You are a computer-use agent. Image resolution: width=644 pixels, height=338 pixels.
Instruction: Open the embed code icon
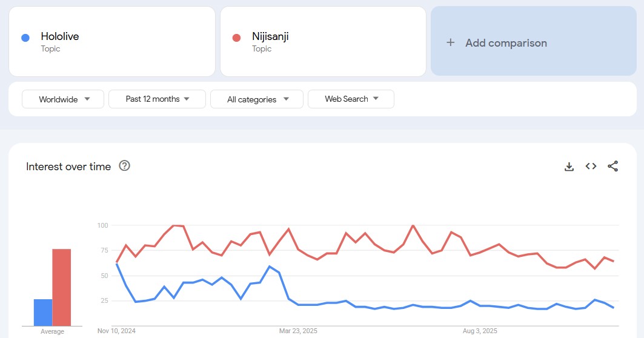(x=591, y=167)
